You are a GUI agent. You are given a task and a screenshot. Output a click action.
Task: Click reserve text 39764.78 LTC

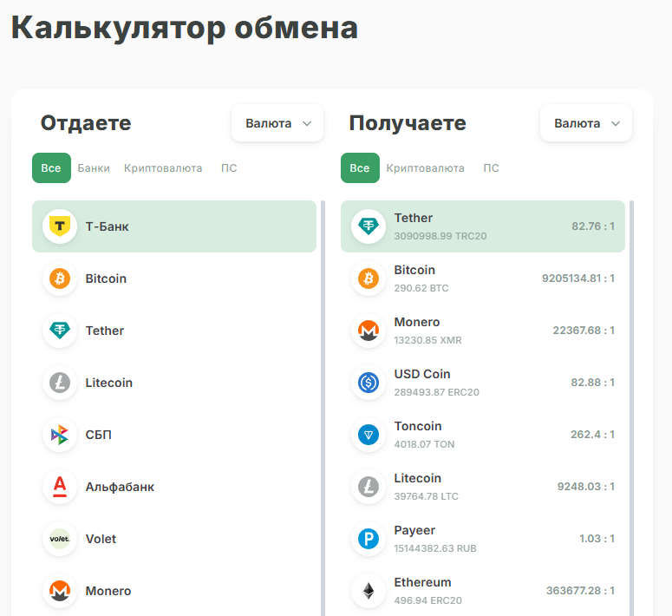tap(426, 496)
